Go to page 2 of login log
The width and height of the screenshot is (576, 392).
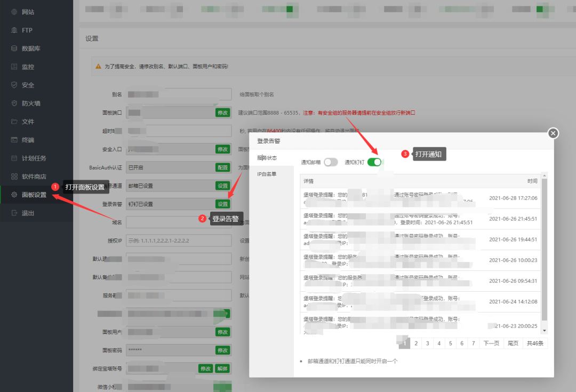pos(416,343)
